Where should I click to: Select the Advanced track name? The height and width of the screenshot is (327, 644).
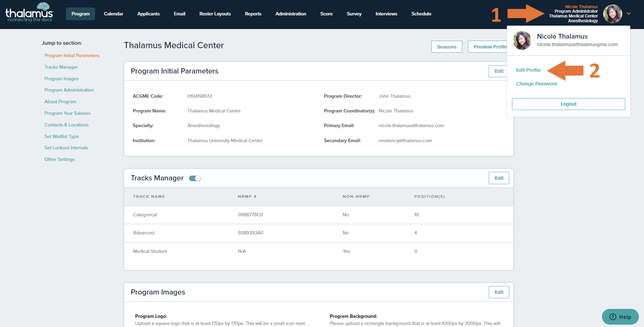[144, 233]
